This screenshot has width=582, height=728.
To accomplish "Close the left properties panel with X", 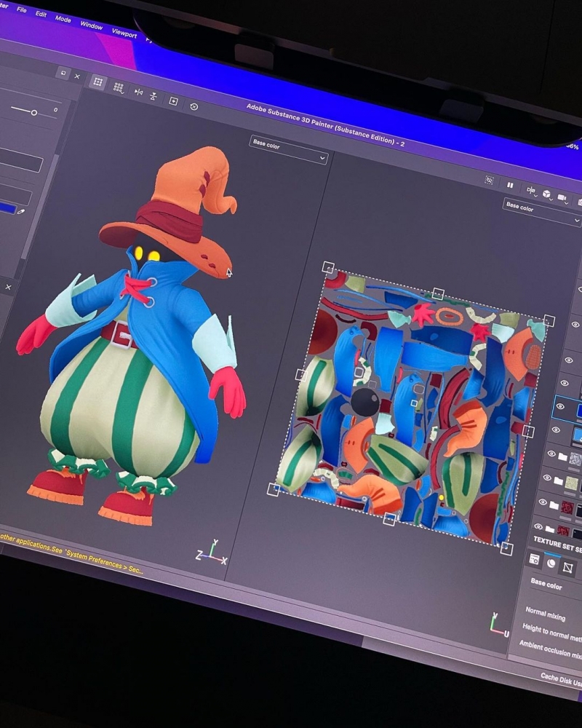I will (78, 76).
